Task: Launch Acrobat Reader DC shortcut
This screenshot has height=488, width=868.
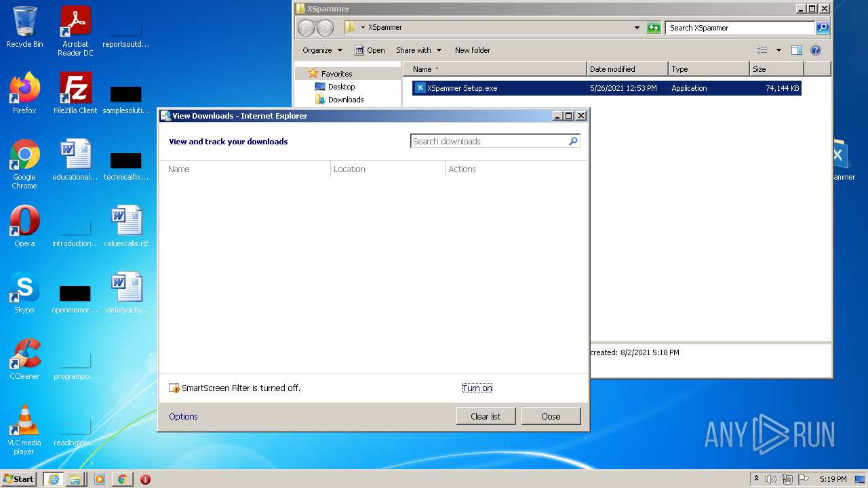Action: 75,31
